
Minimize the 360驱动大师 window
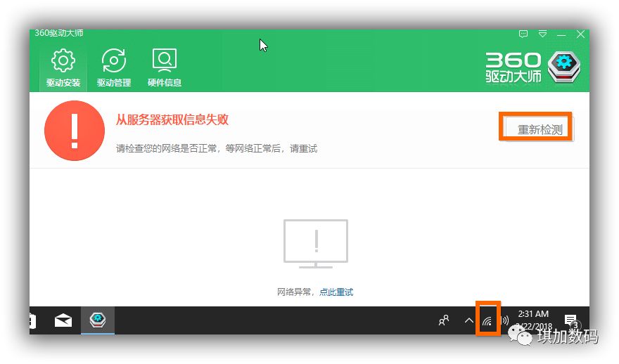[x=561, y=34]
